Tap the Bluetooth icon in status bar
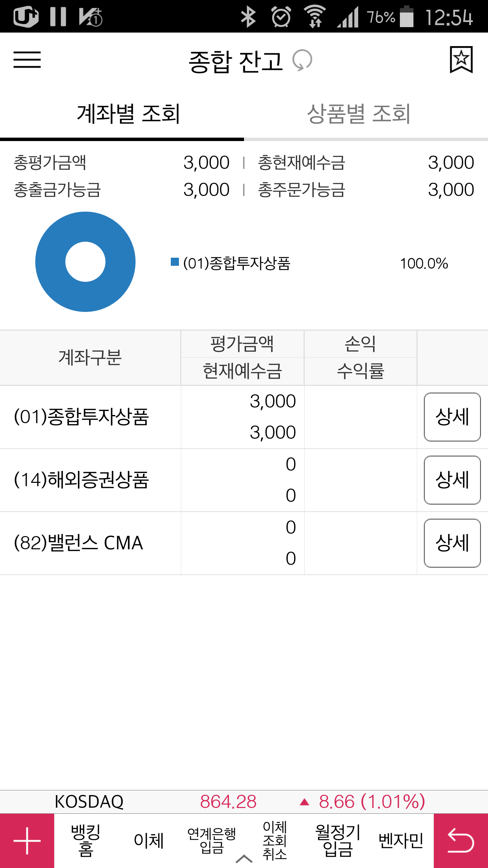The height and width of the screenshot is (868, 488). tap(248, 17)
